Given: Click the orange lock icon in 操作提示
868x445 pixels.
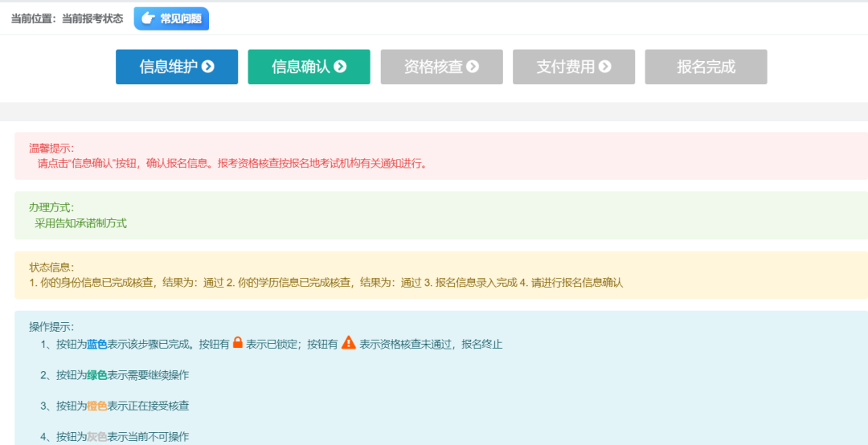Looking at the screenshot, I should tap(237, 343).
